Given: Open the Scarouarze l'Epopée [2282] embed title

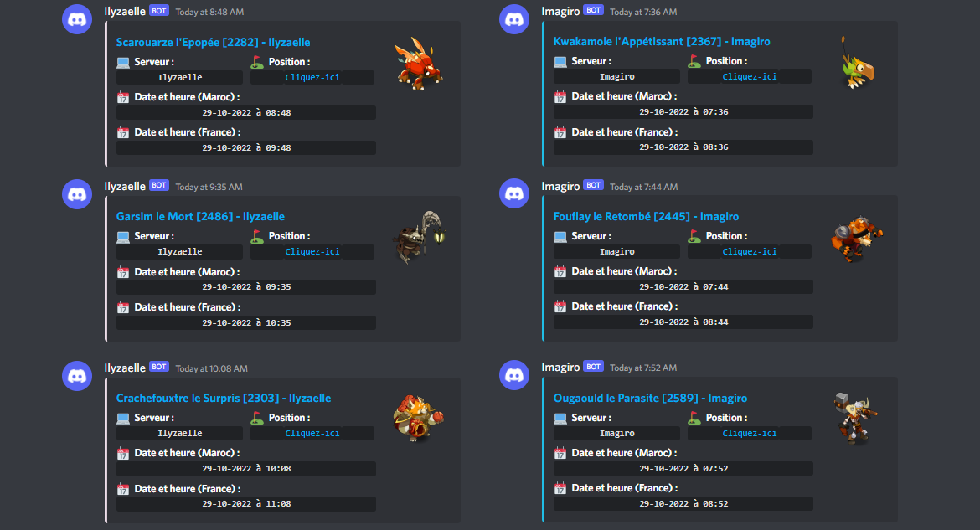Looking at the screenshot, I should [x=213, y=42].
